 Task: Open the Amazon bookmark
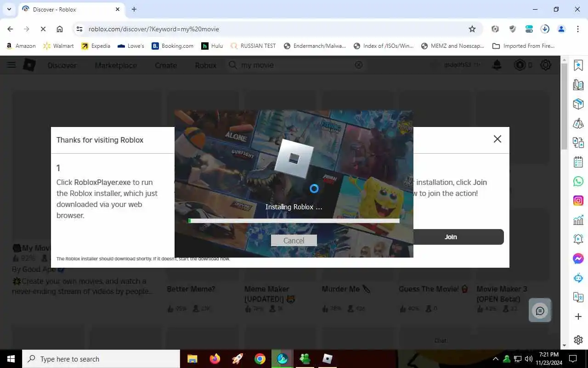[x=21, y=46]
